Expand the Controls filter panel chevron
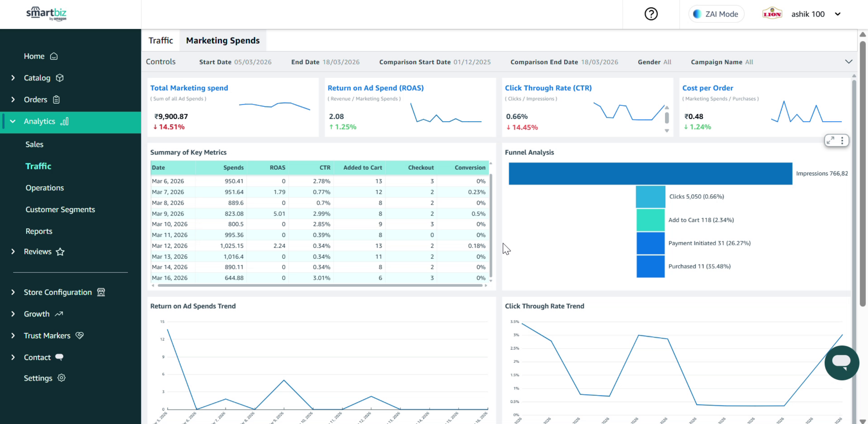868x424 pixels. coord(848,62)
